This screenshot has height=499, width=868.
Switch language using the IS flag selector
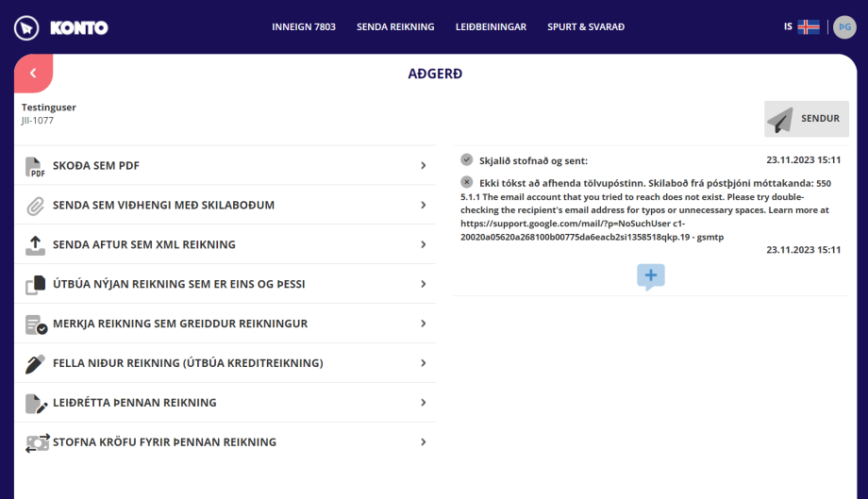coord(801,27)
